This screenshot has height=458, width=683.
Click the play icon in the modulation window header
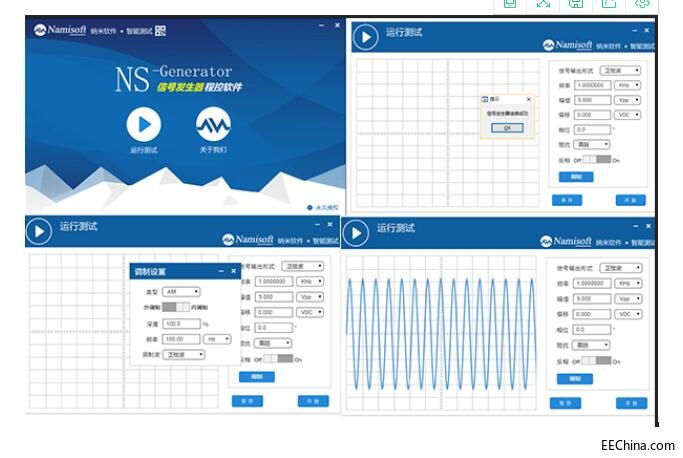pyautogui.click(x=38, y=231)
